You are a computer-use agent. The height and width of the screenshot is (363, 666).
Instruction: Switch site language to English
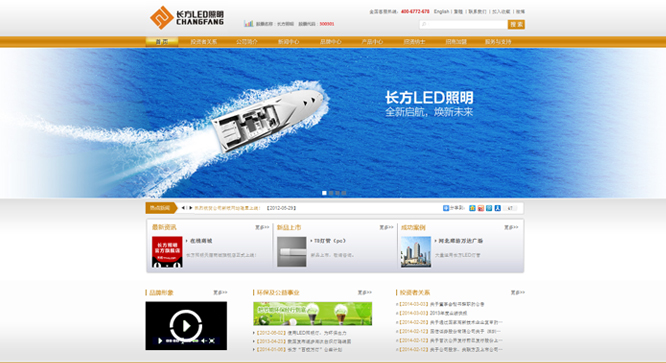(441, 11)
